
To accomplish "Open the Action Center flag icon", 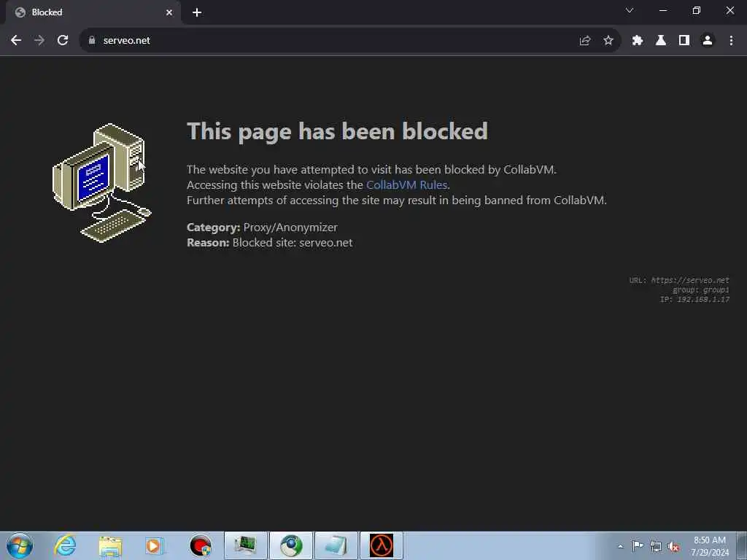I will point(638,546).
